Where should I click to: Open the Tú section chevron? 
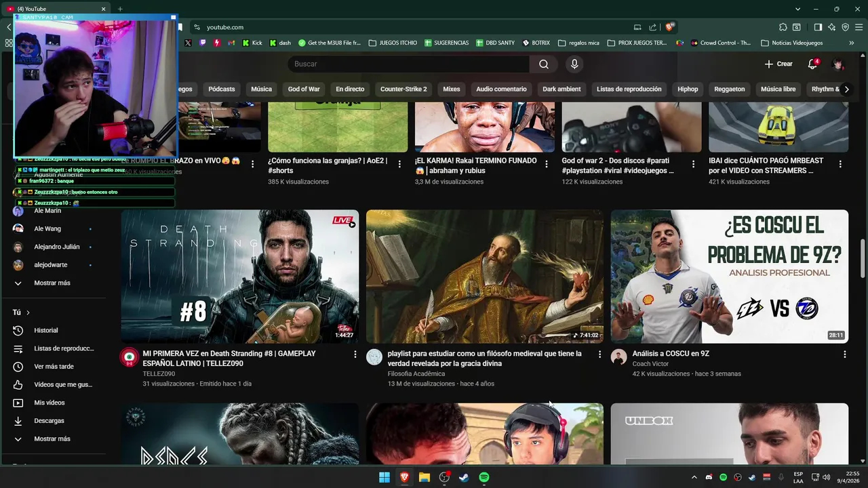(28, 312)
